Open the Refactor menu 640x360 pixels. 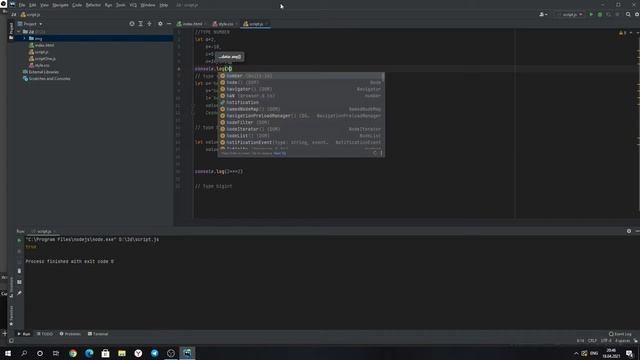(93, 5)
